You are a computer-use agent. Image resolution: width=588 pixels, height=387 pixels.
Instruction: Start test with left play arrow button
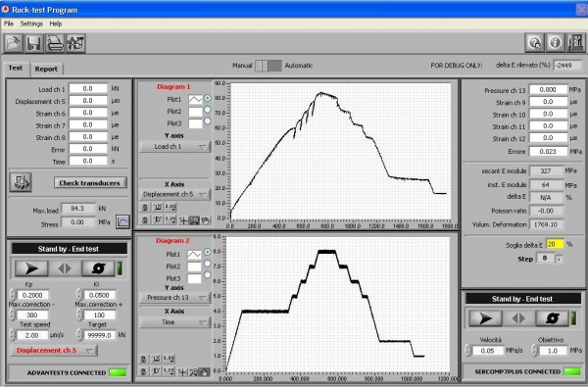[31, 268]
